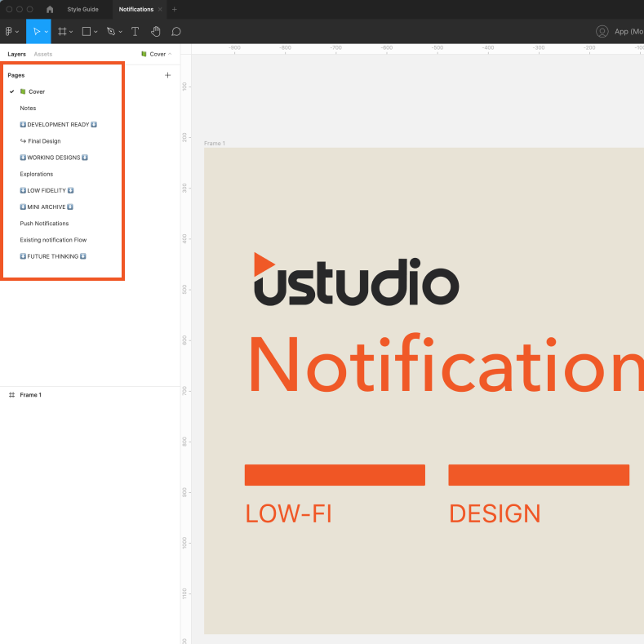Click the orange bar above LOW-FI
Image resolution: width=644 pixels, height=644 pixels.
pos(335,475)
